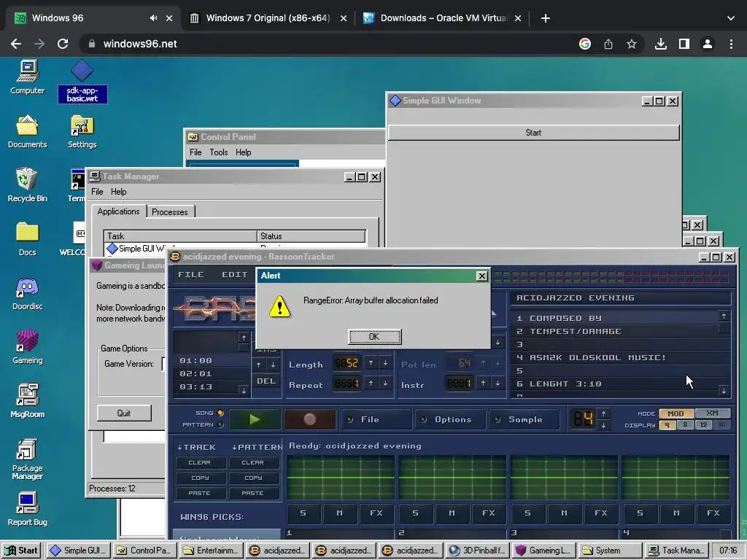Copy the pattern with PATTERN COPY button

pyautogui.click(x=253, y=478)
